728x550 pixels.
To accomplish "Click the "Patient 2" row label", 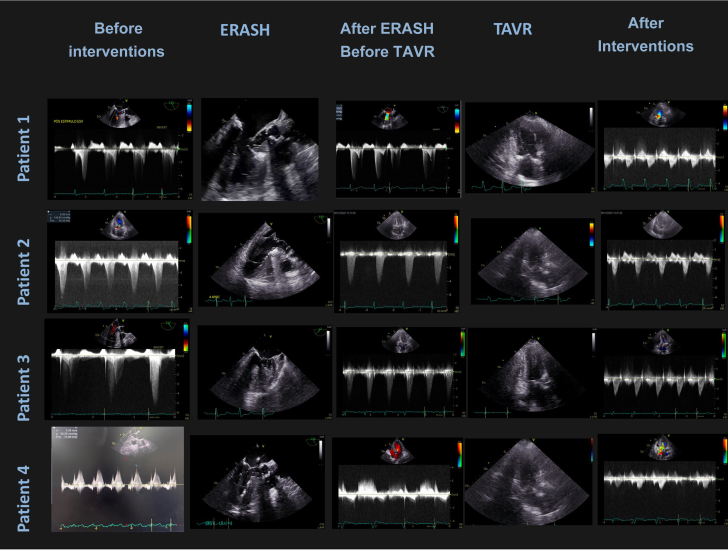I will tap(23, 272).
